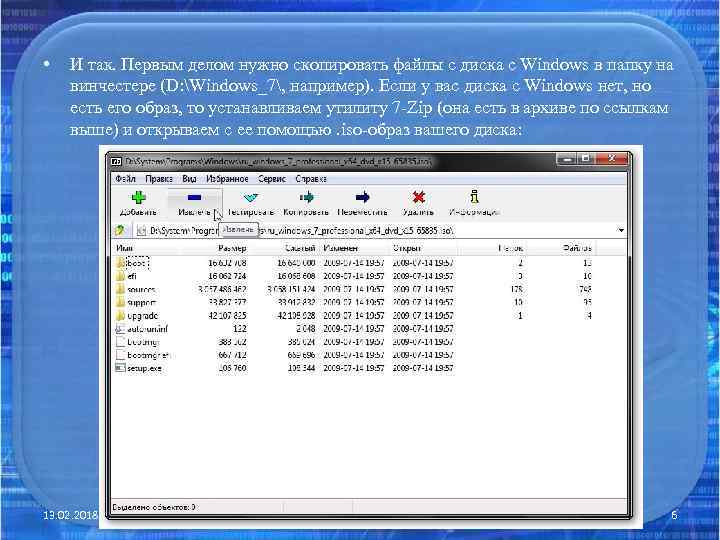The height and width of the screenshot is (540, 720).
Task: Sort by the Имя column header
Action: (x=124, y=248)
